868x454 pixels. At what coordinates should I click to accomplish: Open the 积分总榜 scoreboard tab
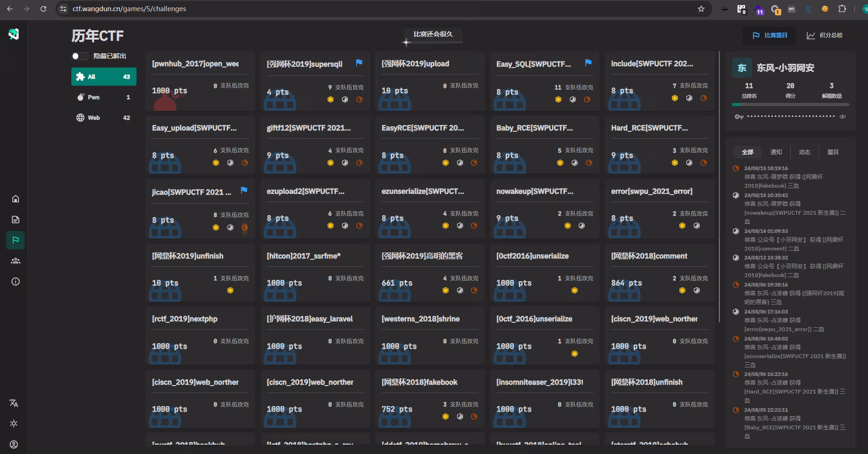point(825,35)
